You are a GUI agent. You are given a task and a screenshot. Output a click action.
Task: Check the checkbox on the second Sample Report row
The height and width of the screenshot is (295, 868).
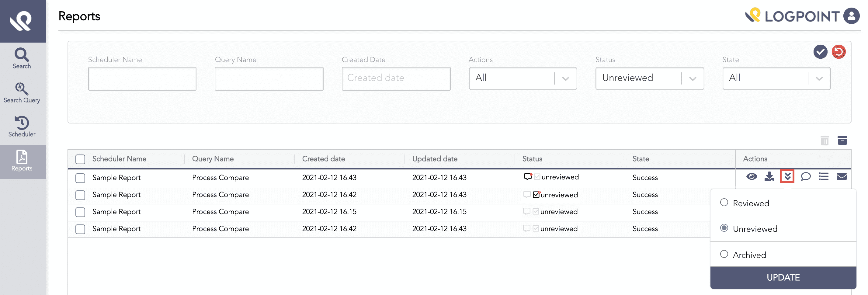80,195
